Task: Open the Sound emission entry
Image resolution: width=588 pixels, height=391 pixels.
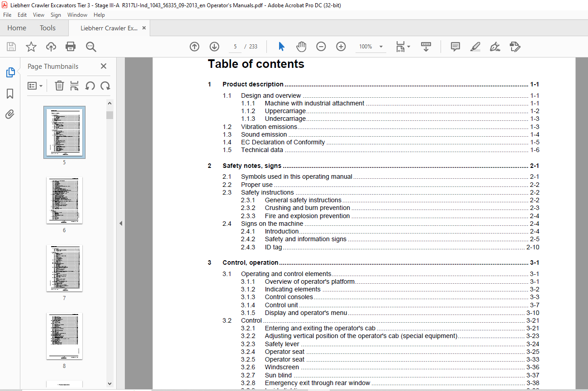Action: [x=381, y=134]
